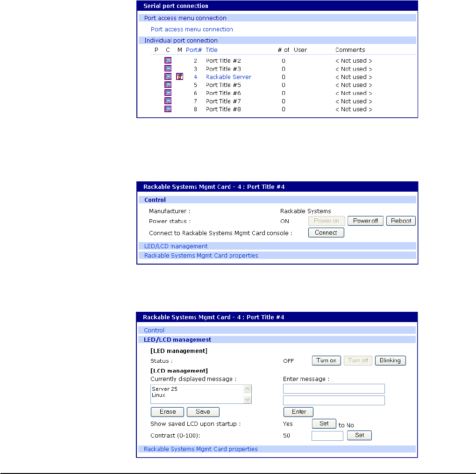Select the 'Port Title #2' text

click(223, 61)
